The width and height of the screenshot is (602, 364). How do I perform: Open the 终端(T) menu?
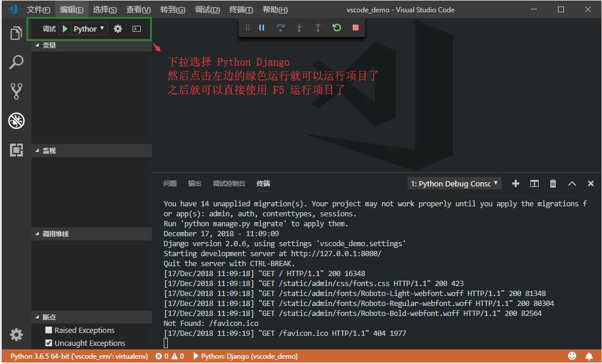(241, 9)
